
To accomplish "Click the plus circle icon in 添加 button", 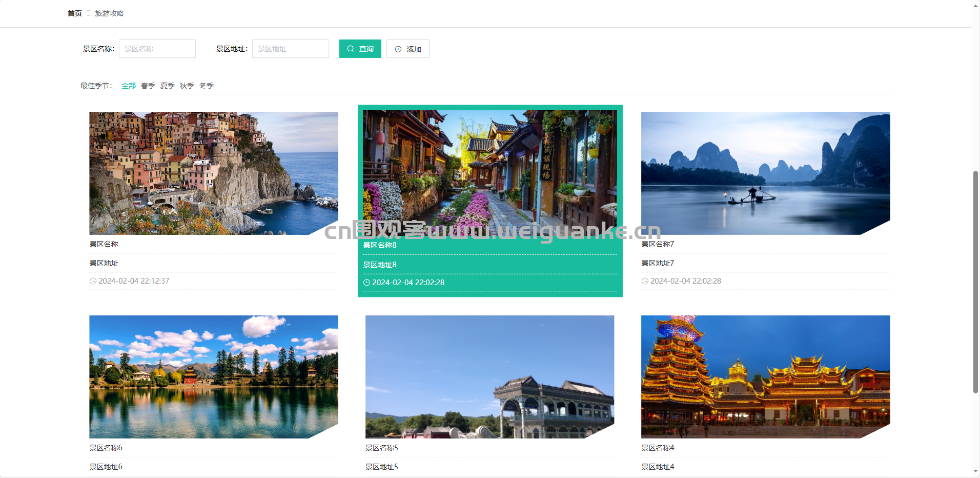I will [398, 49].
